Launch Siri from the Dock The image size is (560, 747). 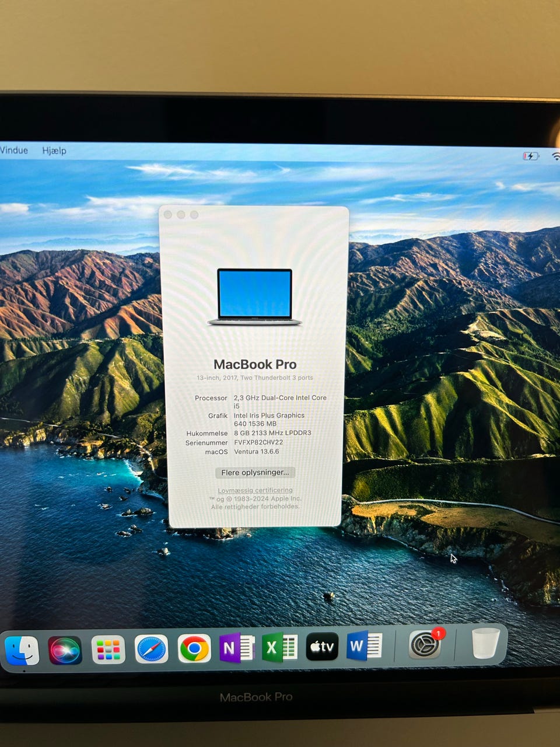pyautogui.click(x=65, y=650)
